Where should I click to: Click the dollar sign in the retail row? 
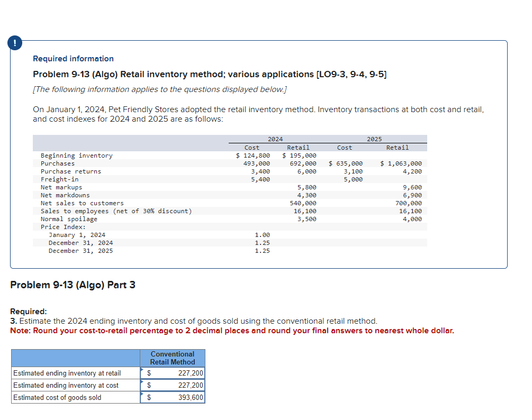pos(148,373)
